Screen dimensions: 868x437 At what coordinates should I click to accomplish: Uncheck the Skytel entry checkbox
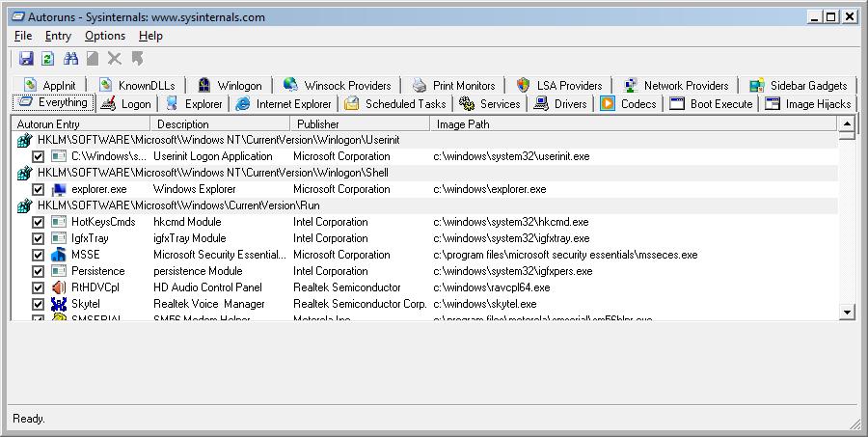(x=38, y=304)
